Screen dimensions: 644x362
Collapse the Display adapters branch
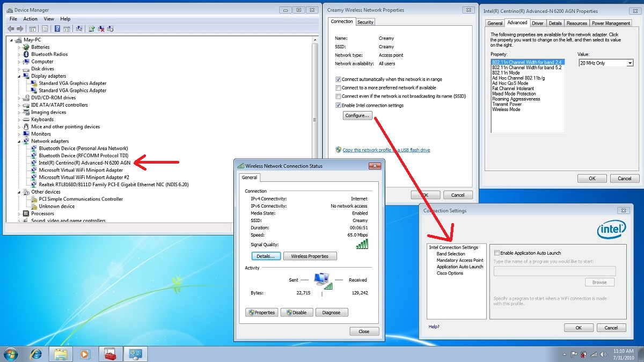coord(20,76)
